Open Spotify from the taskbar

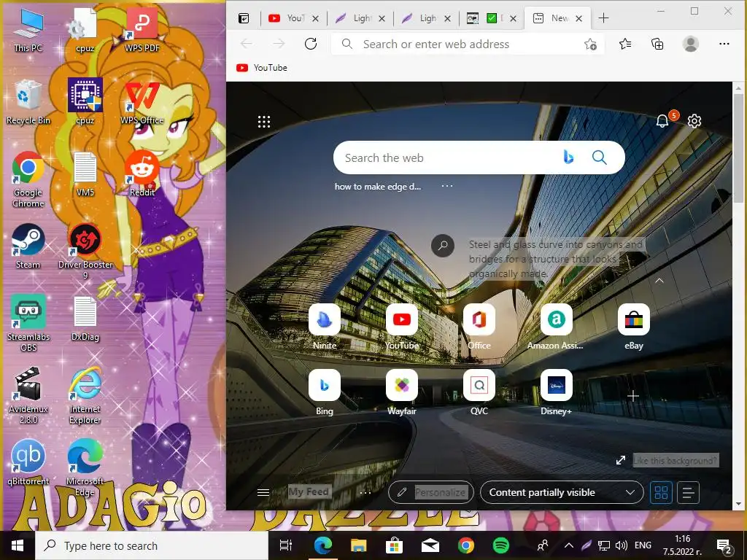500,545
